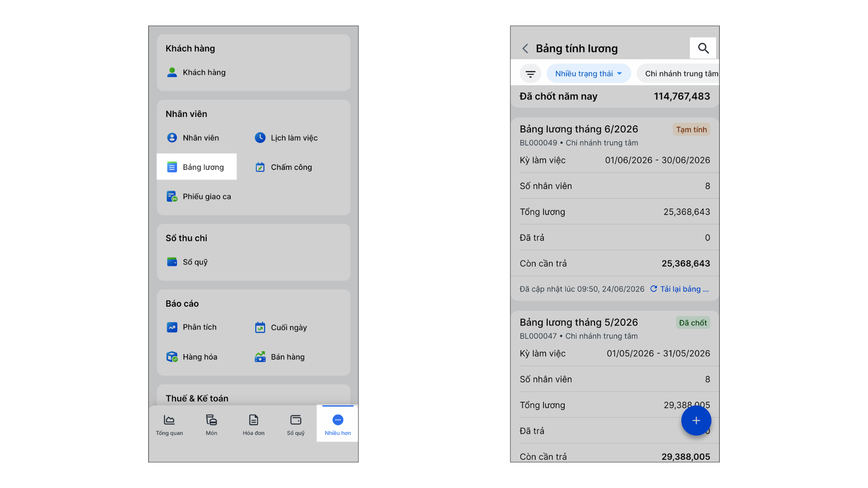The height and width of the screenshot is (488, 868).
Task: Open the Khách hàng menu entry
Action: click(196, 72)
